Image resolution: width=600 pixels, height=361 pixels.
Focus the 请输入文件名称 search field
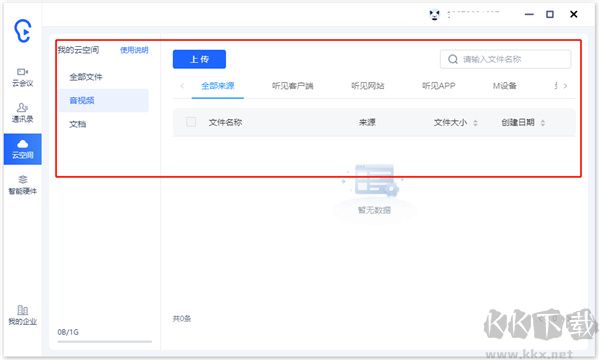tap(505, 59)
